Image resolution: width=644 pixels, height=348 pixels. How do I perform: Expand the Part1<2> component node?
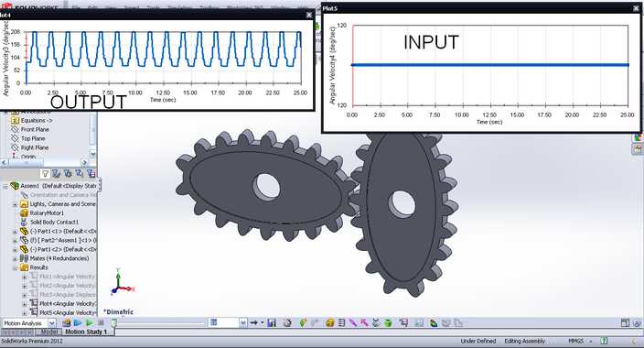point(16,249)
